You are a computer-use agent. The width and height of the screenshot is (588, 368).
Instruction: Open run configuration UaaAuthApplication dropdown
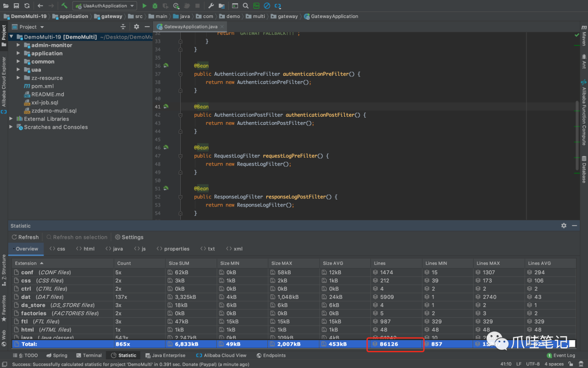pyautogui.click(x=105, y=5)
